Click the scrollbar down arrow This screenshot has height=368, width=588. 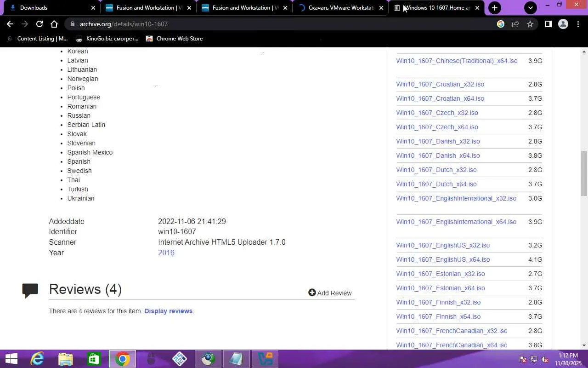point(584,345)
